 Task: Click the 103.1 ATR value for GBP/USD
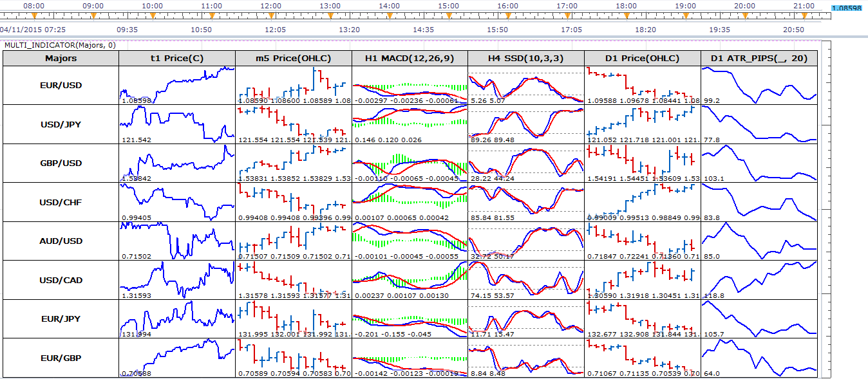tap(714, 179)
